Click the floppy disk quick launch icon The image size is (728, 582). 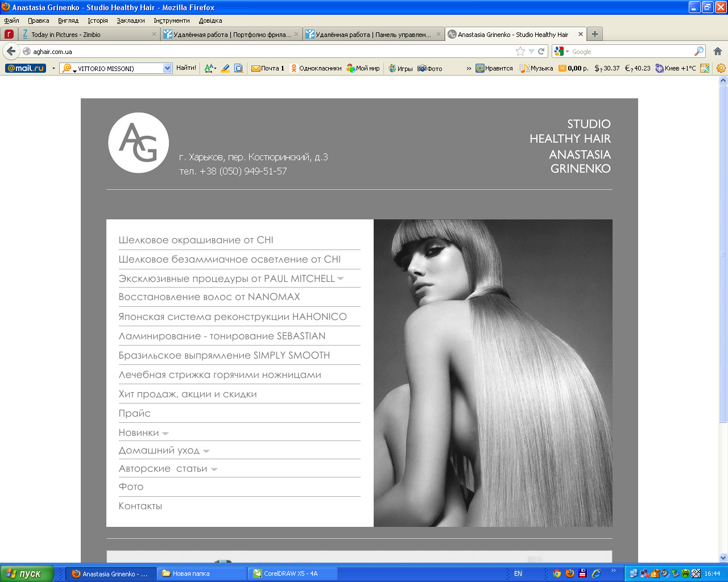583,573
